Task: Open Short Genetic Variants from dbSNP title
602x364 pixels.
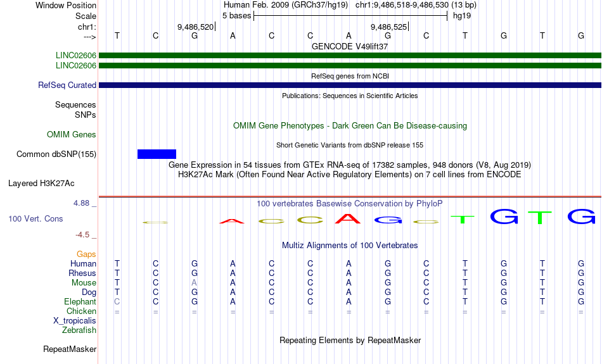Action: [x=350, y=146]
